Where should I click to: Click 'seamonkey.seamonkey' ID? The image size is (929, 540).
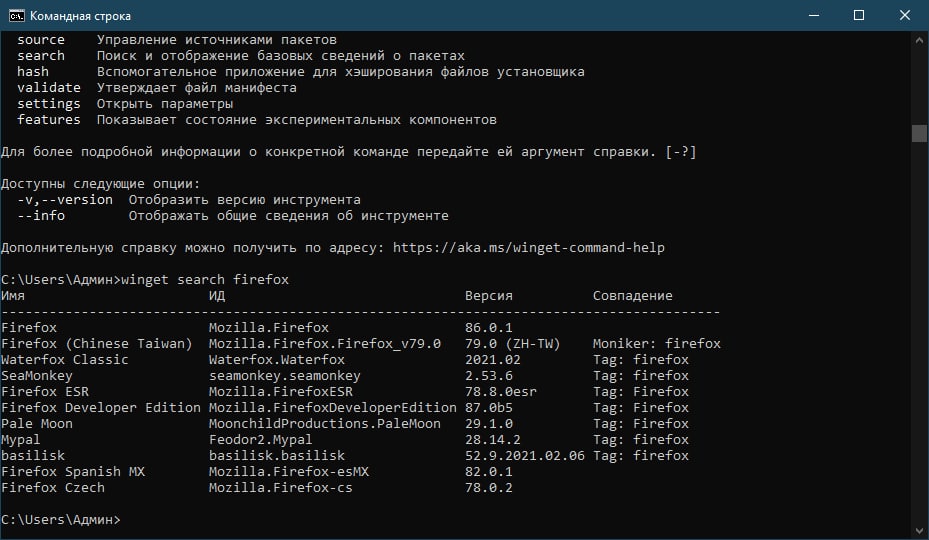point(284,376)
